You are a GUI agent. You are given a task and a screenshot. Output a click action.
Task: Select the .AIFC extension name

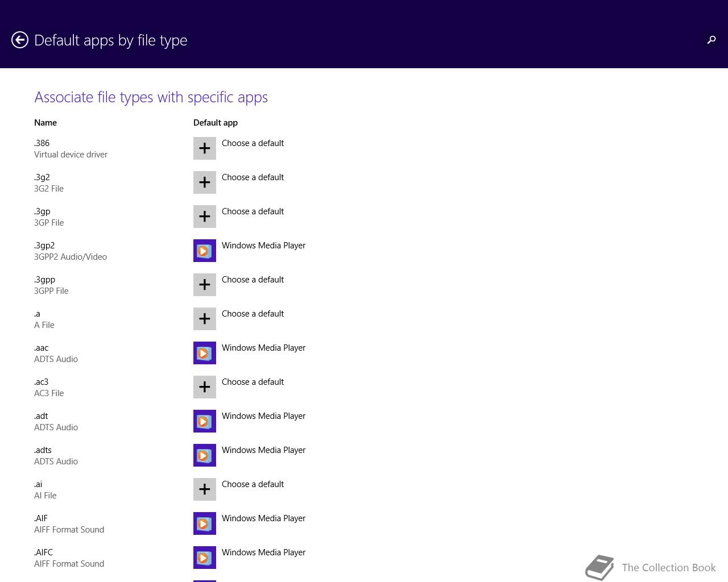click(43, 552)
